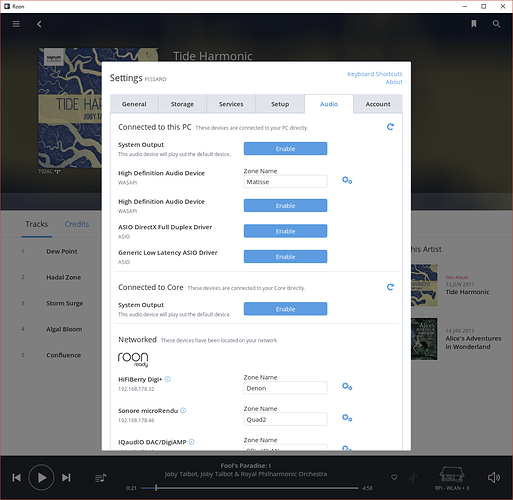Viewport: 513px width, 500px height.
Task: Open Alice's Adventures in Wonderland thumbnail
Action: point(424,339)
